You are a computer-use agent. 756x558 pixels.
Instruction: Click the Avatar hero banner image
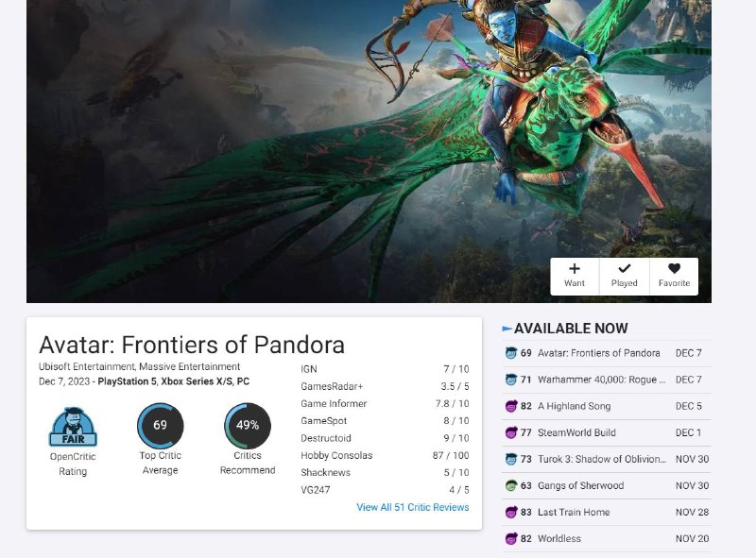coord(369,151)
